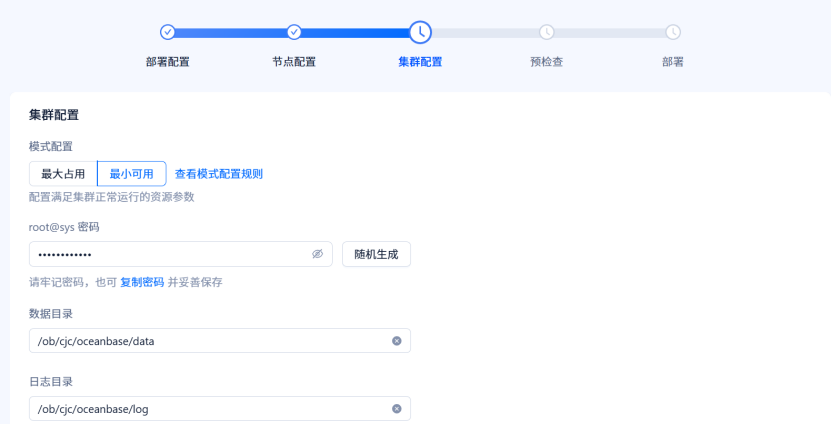The width and height of the screenshot is (831, 424).
Task: Click the 集群配置 step label
Action: 420,62
